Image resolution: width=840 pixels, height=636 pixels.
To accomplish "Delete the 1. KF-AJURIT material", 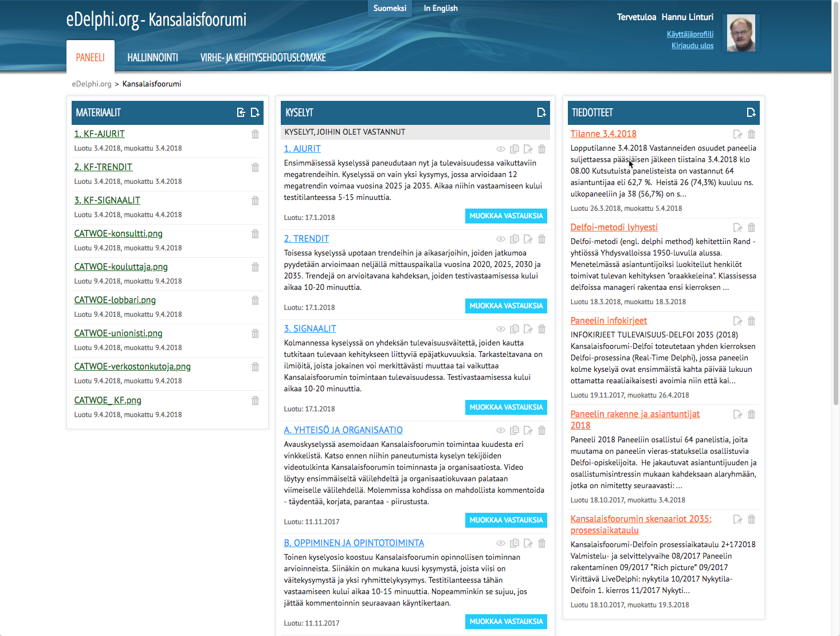I will 255,134.
